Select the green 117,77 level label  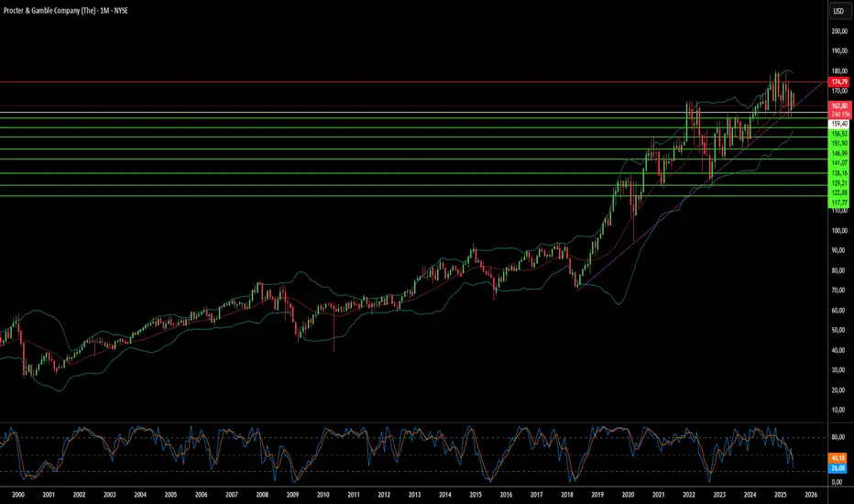(x=839, y=203)
